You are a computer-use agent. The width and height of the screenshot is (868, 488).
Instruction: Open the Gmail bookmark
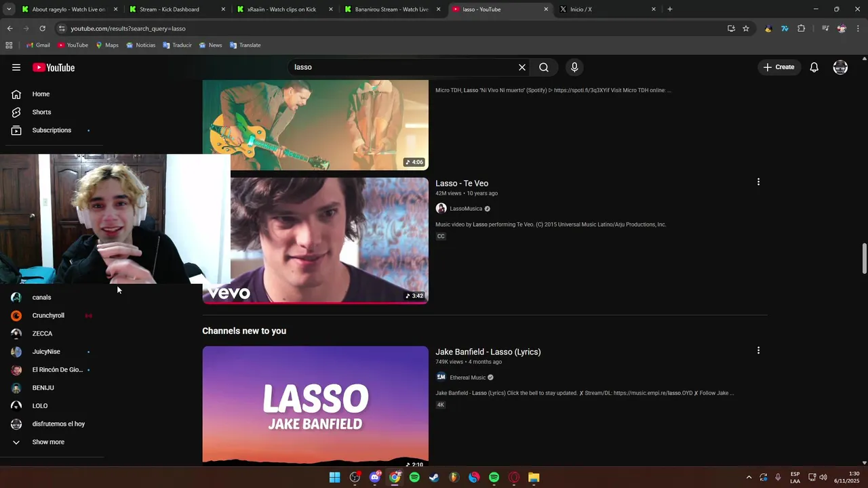(x=38, y=45)
